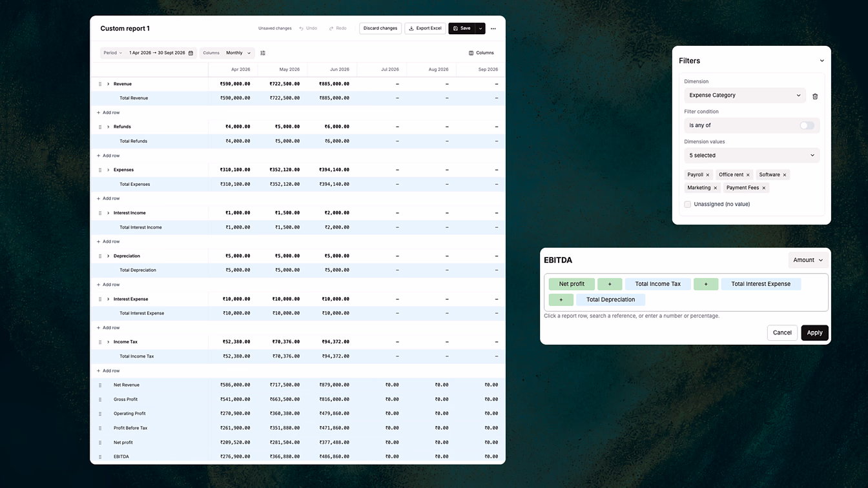The width and height of the screenshot is (868, 488).
Task: Open the adjust settings icon beside Monthly
Action: (263, 53)
